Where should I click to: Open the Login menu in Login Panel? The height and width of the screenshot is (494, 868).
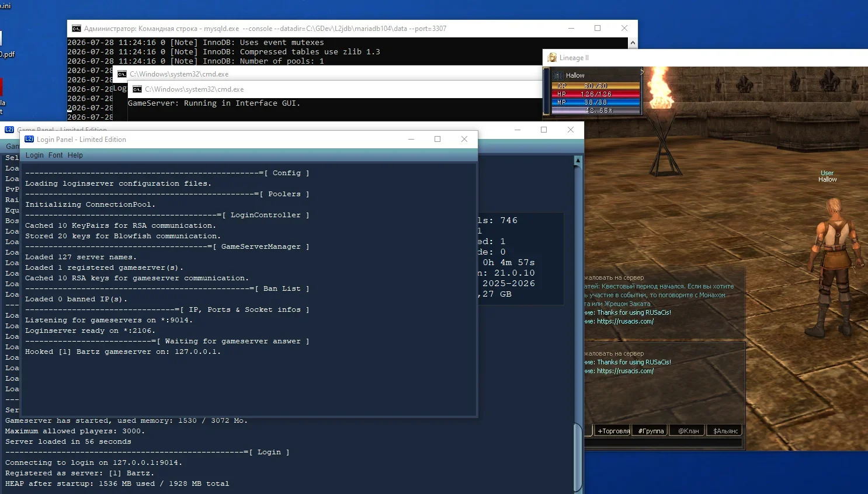point(34,155)
